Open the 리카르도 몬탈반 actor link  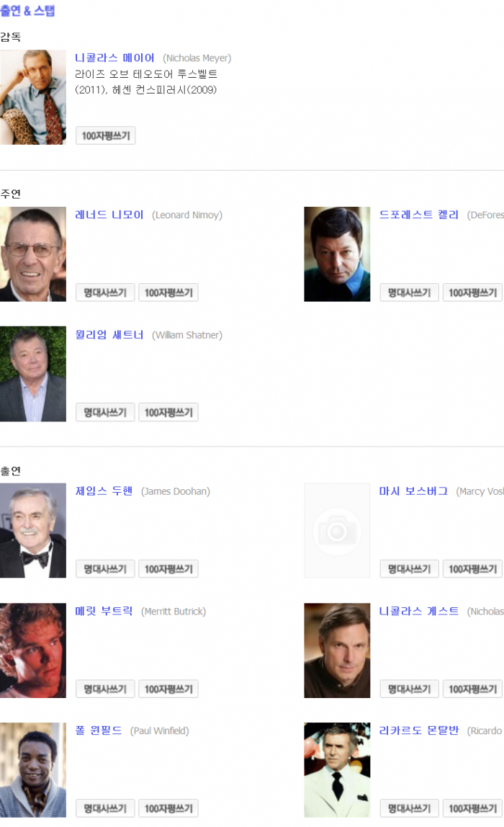click(x=419, y=730)
